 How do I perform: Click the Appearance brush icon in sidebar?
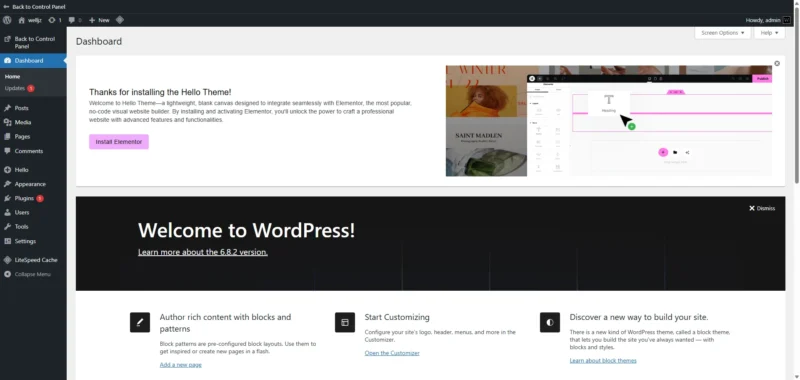pyautogui.click(x=7, y=184)
